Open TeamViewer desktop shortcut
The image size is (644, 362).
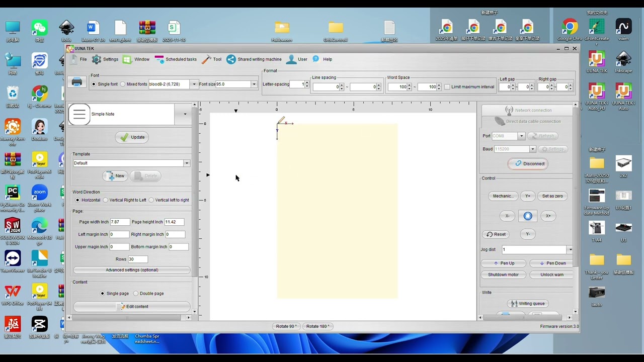coord(13,261)
